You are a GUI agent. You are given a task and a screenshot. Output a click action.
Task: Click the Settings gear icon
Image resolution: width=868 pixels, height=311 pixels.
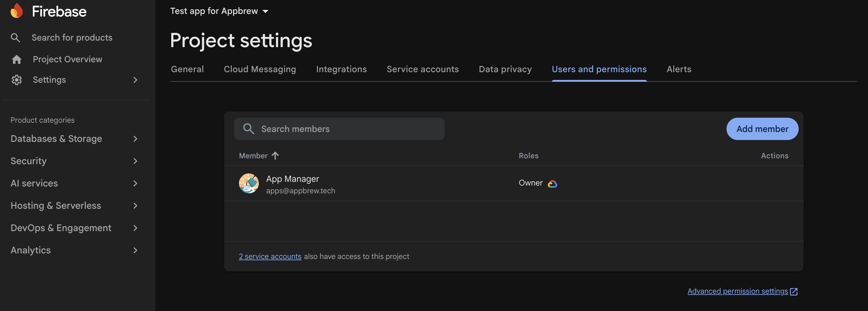coord(16,80)
